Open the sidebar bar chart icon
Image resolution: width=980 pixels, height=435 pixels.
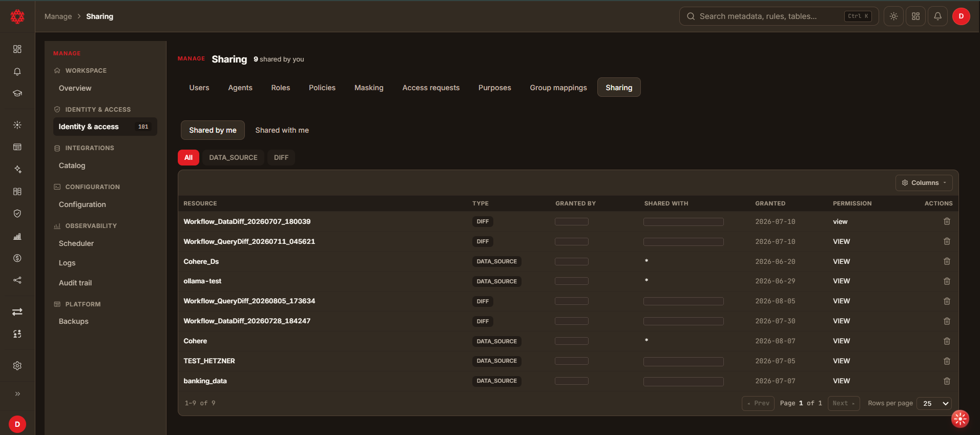click(x=17, y=236)
